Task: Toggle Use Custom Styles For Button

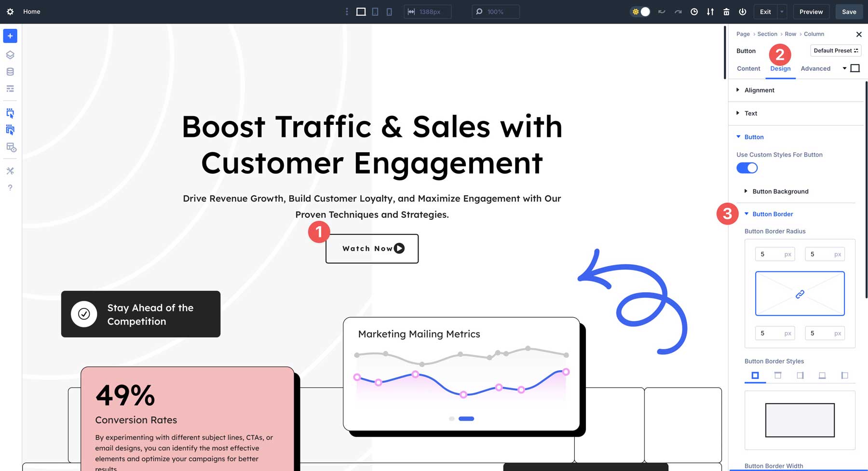Action: click(747, 168)
